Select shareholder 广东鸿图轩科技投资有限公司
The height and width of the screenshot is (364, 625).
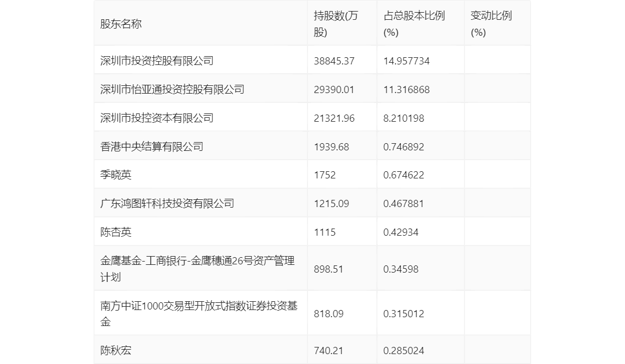(x=167, y=204)
